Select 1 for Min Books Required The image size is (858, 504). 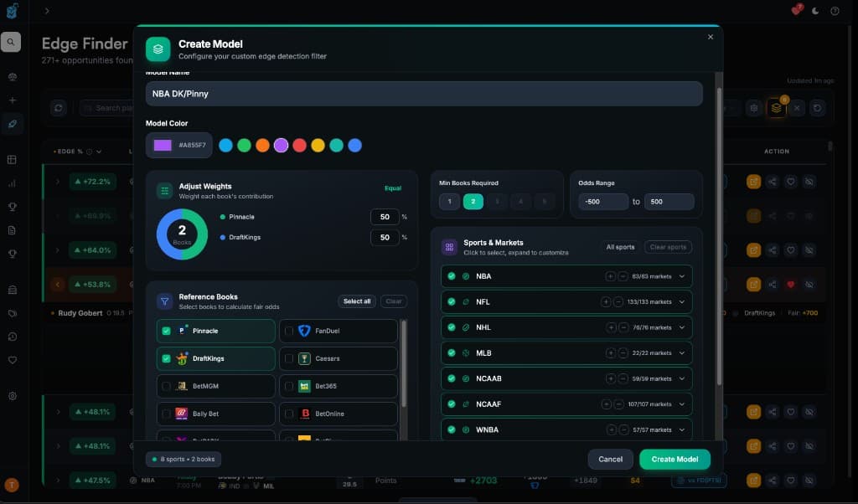pos(449,201)
